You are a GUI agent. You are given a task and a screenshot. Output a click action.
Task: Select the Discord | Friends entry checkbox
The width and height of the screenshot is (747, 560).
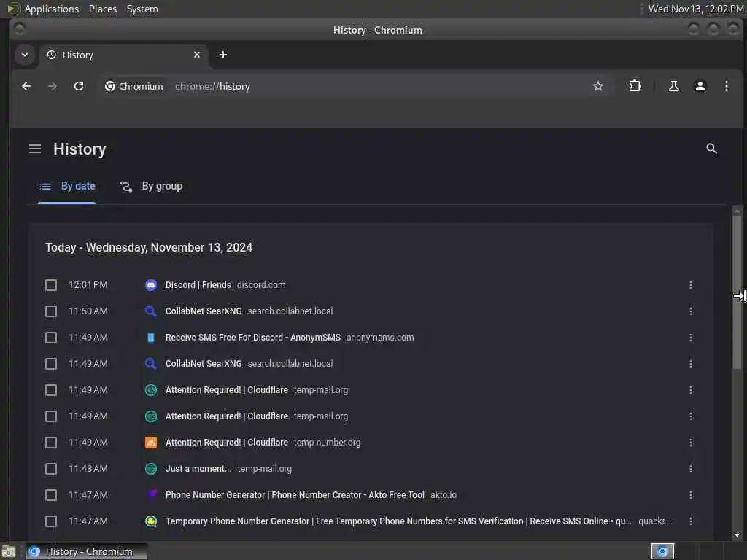[51, 285]
